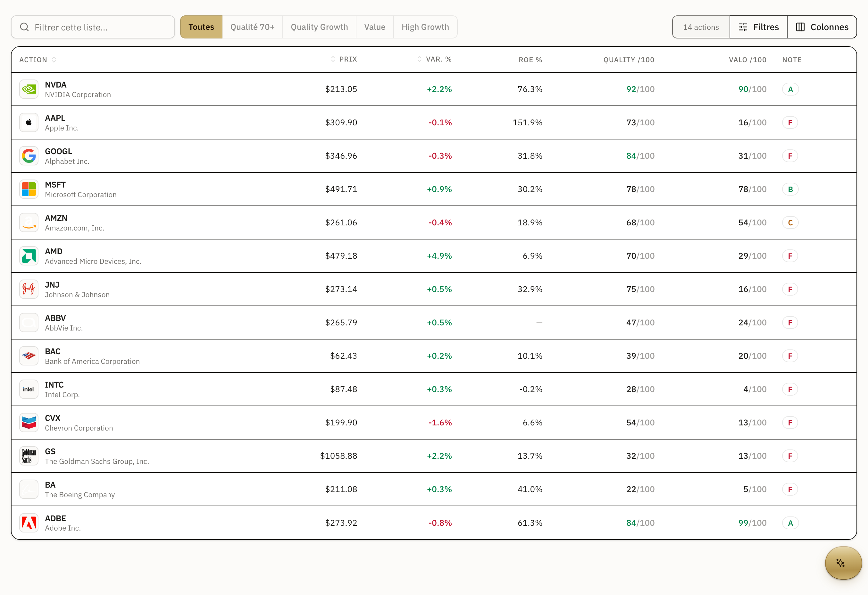
Task: Click the 99/100 valuation score for ADBE
Action: point(753,523)
